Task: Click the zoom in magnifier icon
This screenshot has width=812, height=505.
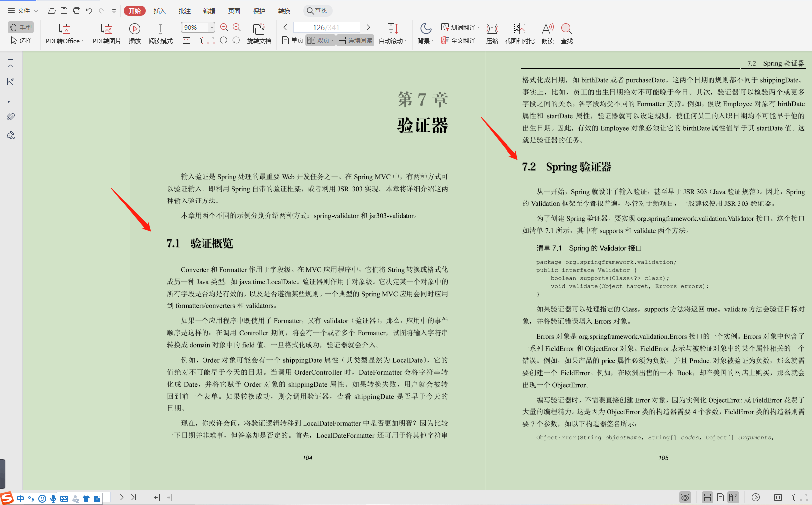Action: click(x=237, y=27)
